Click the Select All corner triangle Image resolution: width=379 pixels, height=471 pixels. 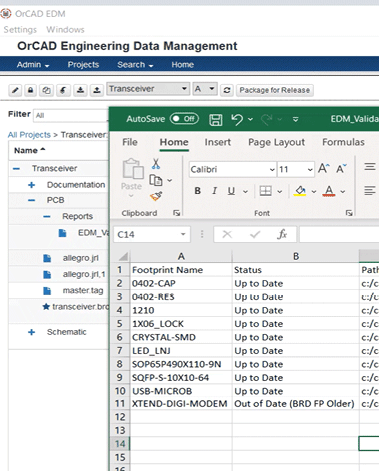click(x=123, y=256)
